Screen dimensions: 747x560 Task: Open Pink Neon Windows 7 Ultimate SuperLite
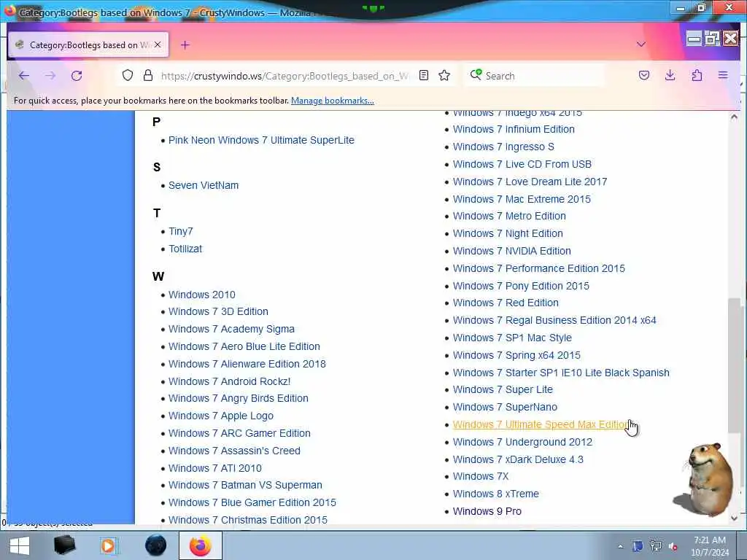261,140
